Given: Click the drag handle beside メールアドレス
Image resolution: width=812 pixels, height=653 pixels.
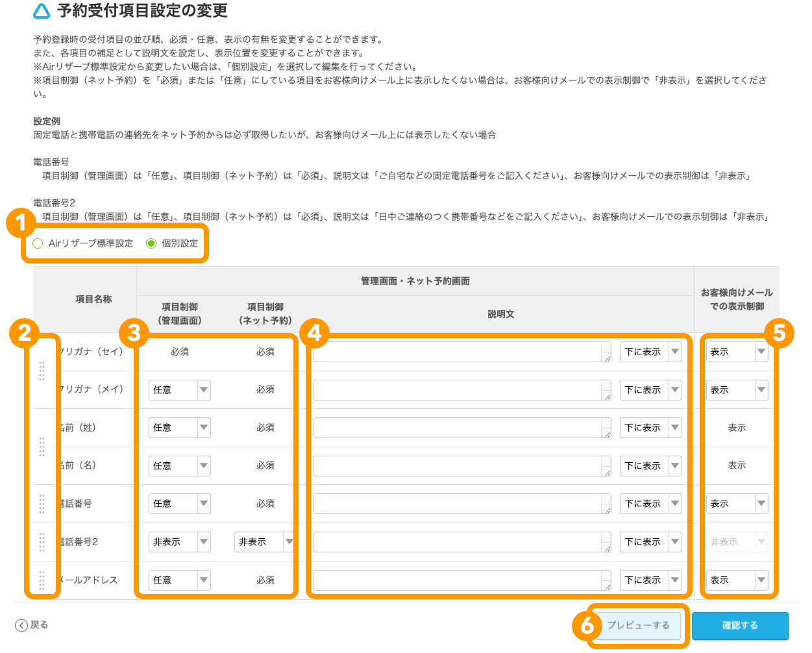Looking at the screenshot, I should pos(42,580).
